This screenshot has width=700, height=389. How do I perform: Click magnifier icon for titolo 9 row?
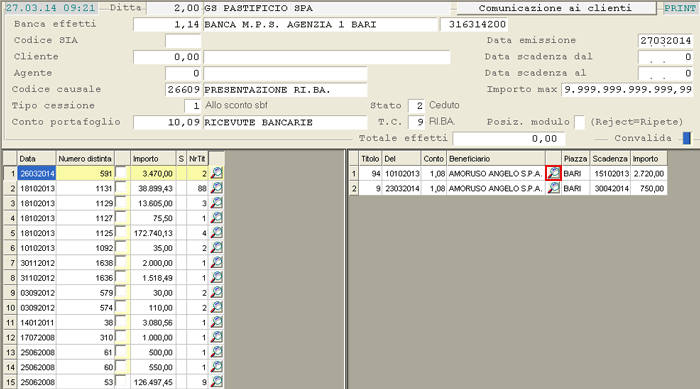pyautogui.click(x=554, y=188)
